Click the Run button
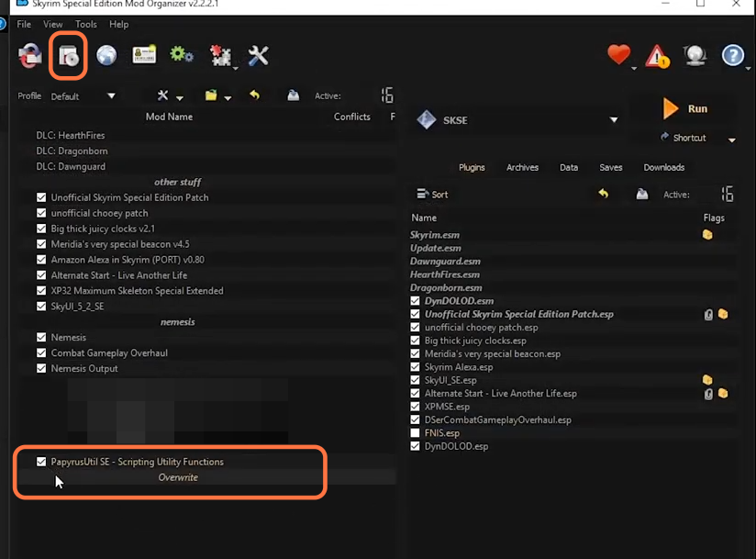 point(685,108)
